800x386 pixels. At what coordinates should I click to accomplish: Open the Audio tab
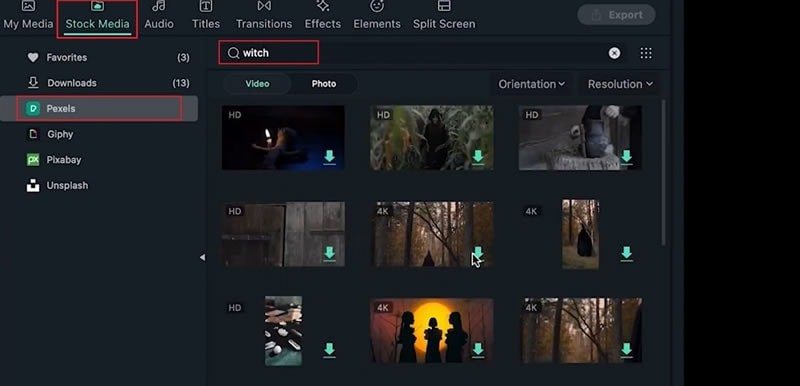pos(159,15)
